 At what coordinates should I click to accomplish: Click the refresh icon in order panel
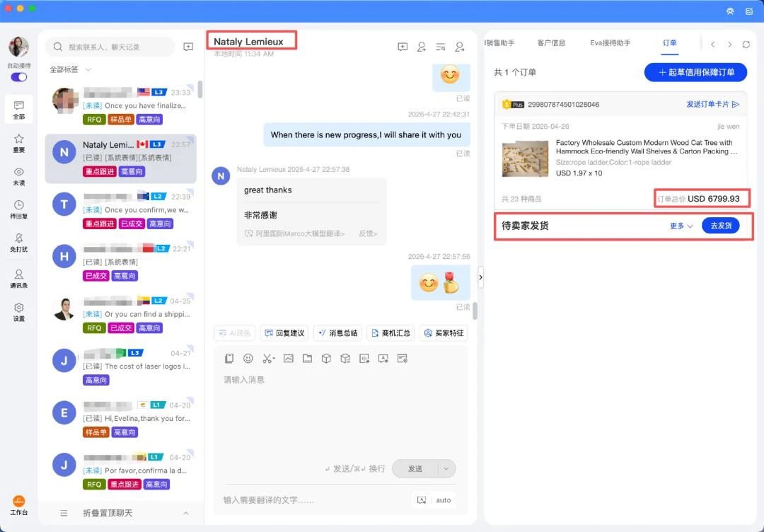746,45
